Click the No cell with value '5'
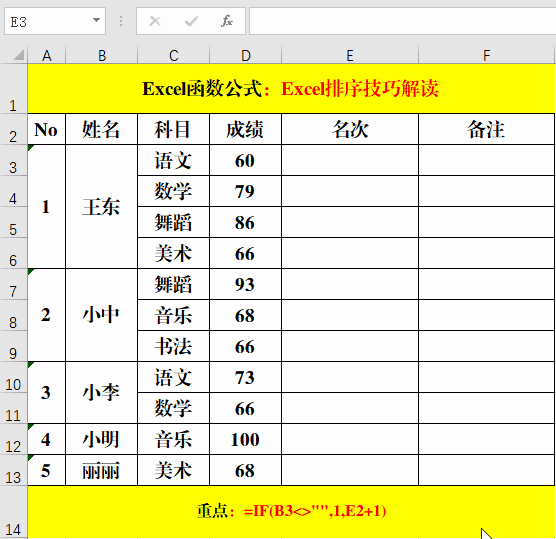Screen dimensions: 556x539 46,470
